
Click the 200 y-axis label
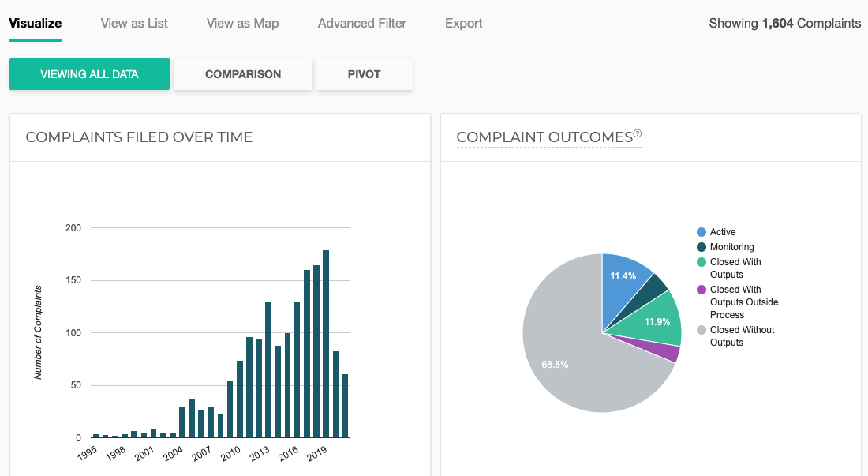pyautogui.click(x=73, y=228)
